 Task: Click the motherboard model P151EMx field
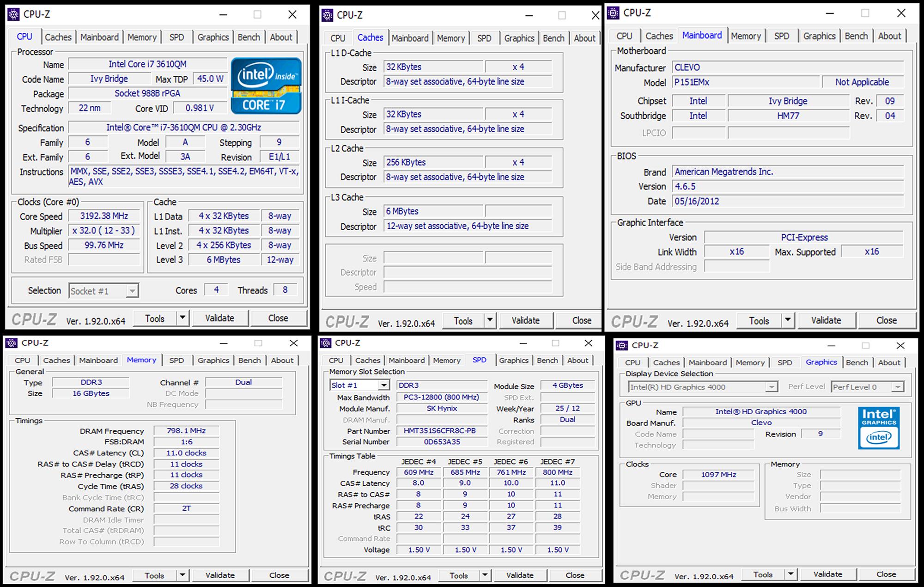tap(746, 82)
